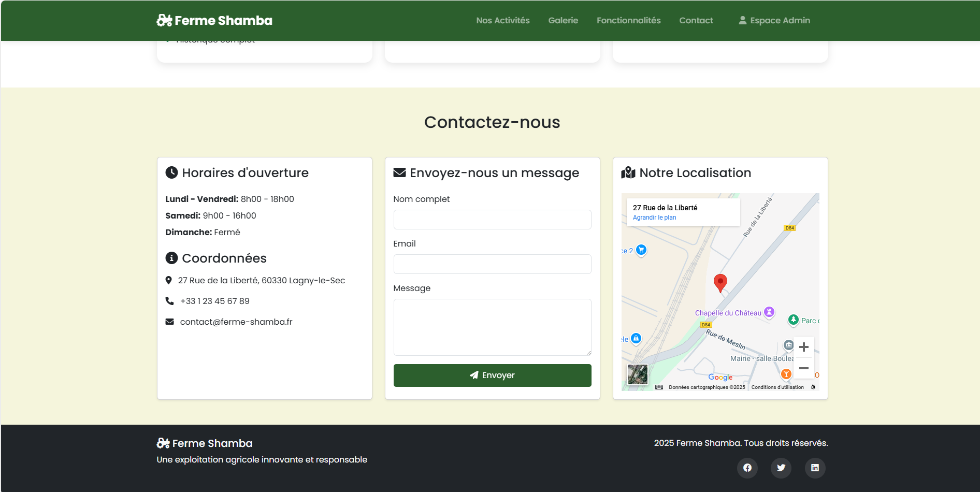Go to Nos Activités section
The height and width of the screenshot is (492, 980).
pyautogui.click(x=502, y=20)
